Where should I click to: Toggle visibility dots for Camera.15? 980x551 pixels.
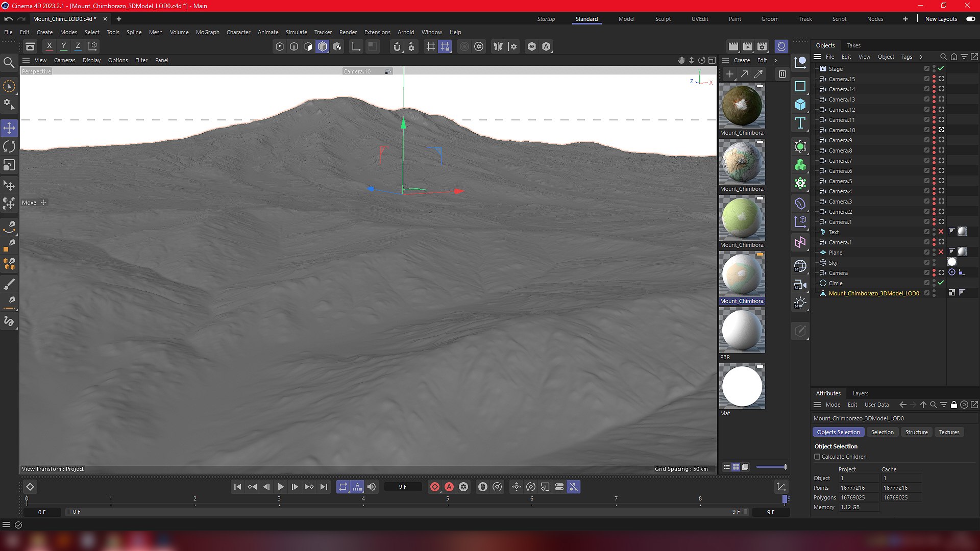pyautogui.click(x=934, y=79)
